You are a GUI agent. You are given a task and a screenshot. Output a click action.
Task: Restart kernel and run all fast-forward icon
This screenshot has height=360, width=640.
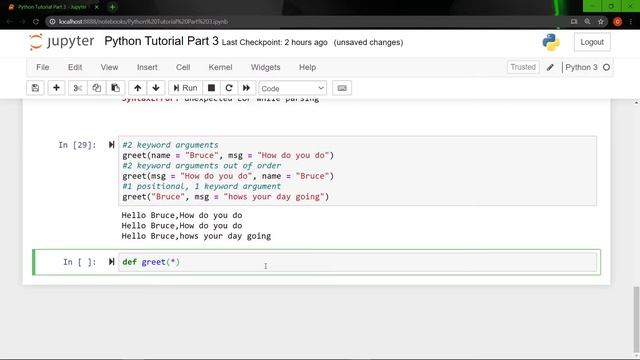(x=247, y=88)
